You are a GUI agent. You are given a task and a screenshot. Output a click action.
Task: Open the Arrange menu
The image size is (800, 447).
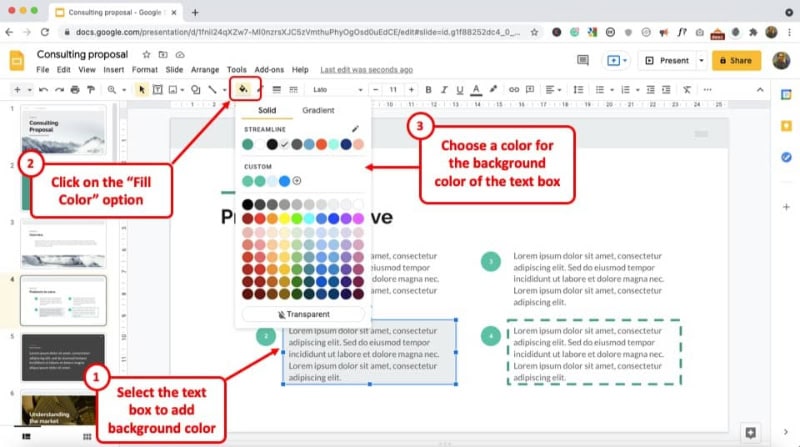click(205, 69)
